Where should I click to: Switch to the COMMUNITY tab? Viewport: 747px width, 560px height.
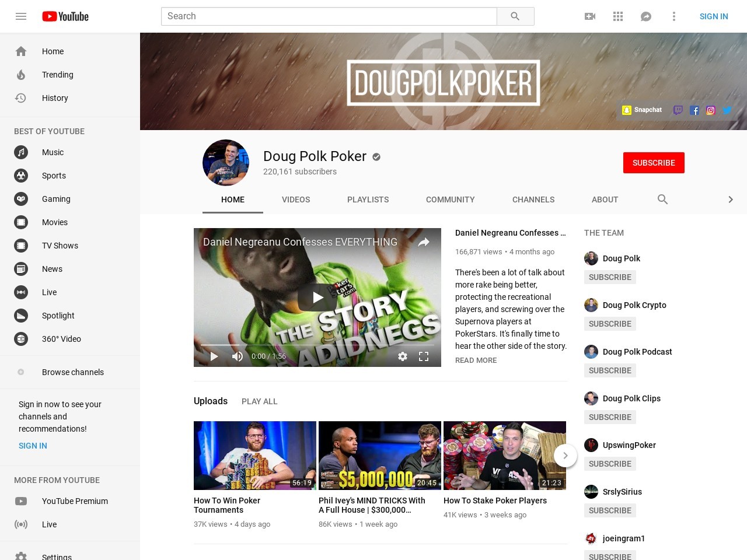(x=451, y=199)
